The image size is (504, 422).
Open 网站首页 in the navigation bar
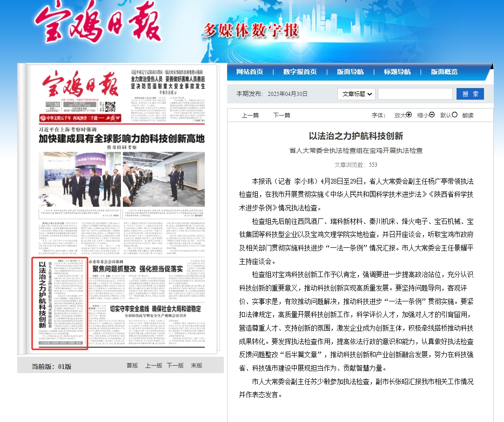click(x=250, y=72)
